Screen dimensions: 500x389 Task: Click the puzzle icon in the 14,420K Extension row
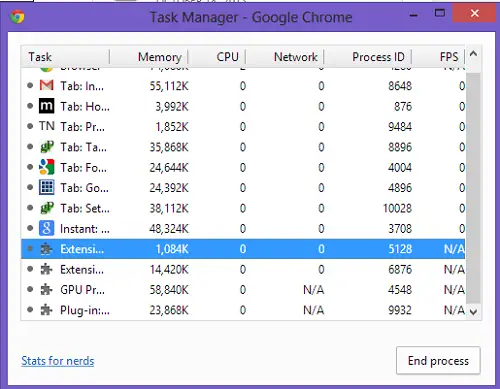46,269
